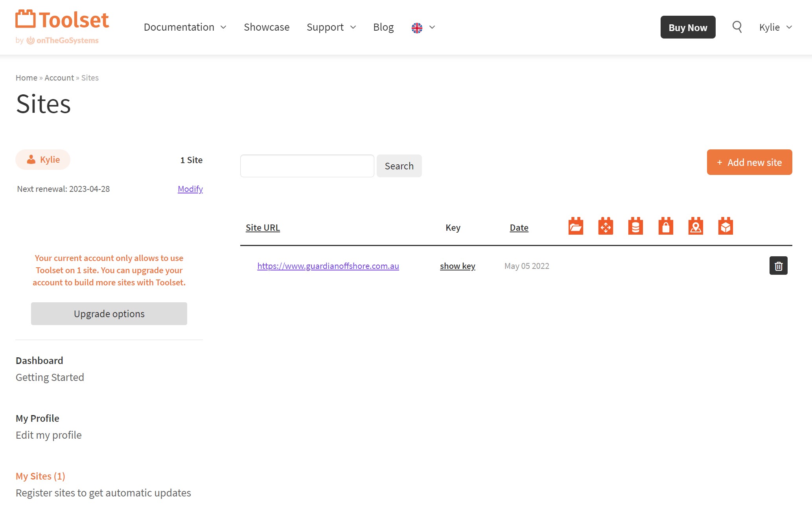Click the May 05 2022 date cell

(527, 266)
